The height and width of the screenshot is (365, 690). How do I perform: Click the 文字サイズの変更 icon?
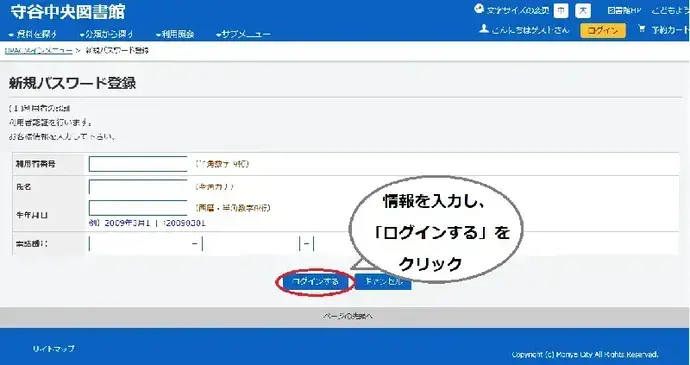[x=479, y=9]
